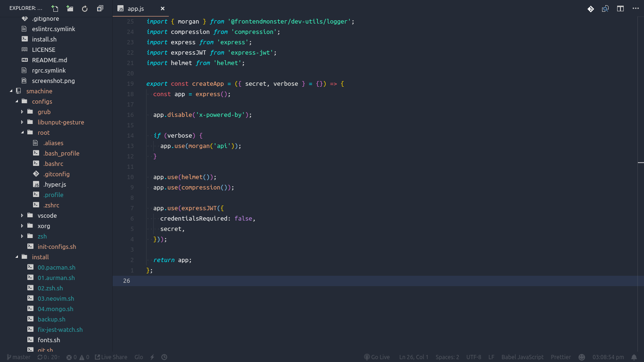Viewport: 644px width, 362px height.
Task: Click the New Folder icon in Explorer header
Action: point(70,8)
